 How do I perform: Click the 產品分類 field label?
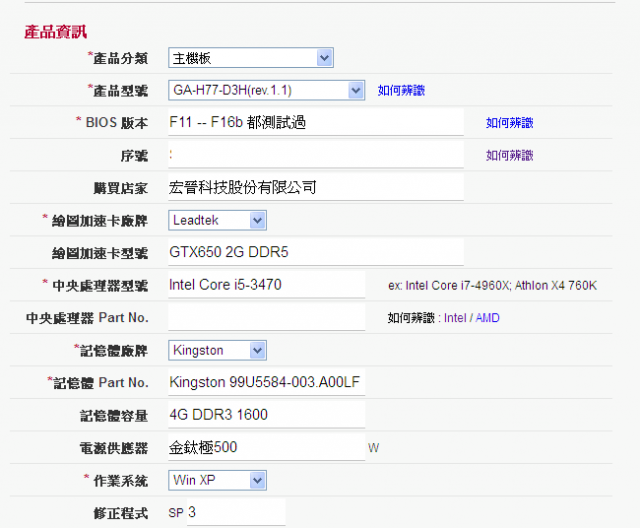point(120,58)
